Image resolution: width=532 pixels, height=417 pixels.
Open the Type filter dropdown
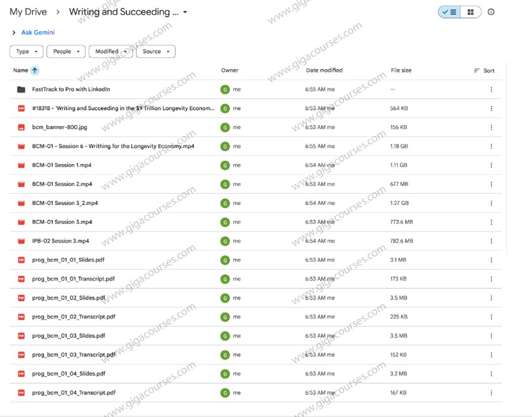pyautogui.click(x=26, y=52)
